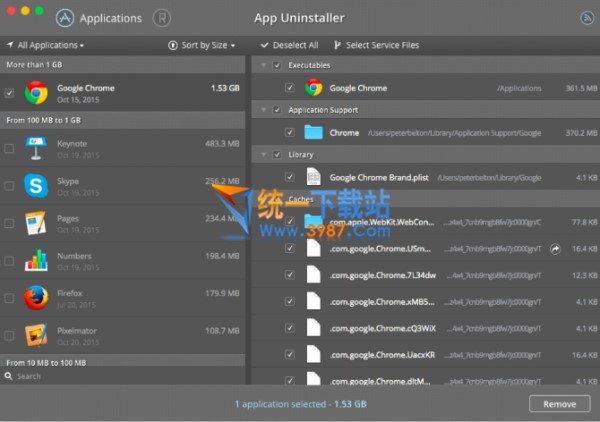
Task: Open the RSS feed icon in the title bar
Action: [587, 18]
